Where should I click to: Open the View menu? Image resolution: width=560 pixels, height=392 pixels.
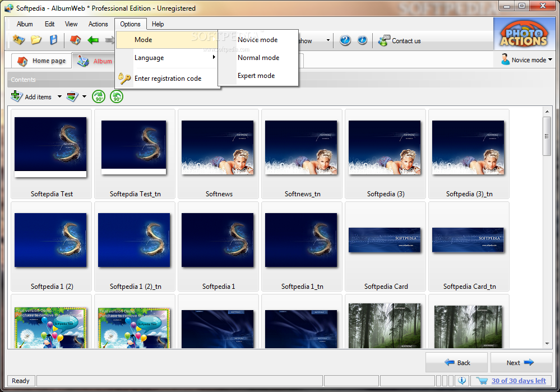click(x=71, y=24)
